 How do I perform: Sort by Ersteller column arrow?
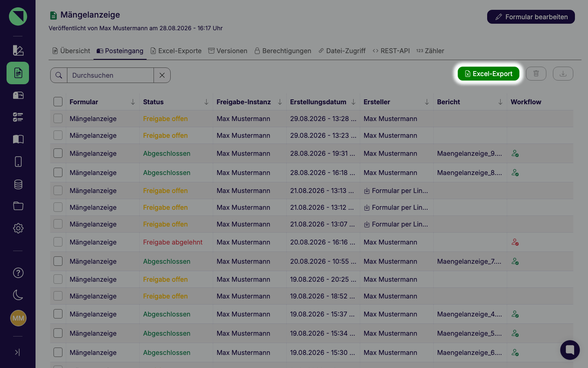pos(427,102)
